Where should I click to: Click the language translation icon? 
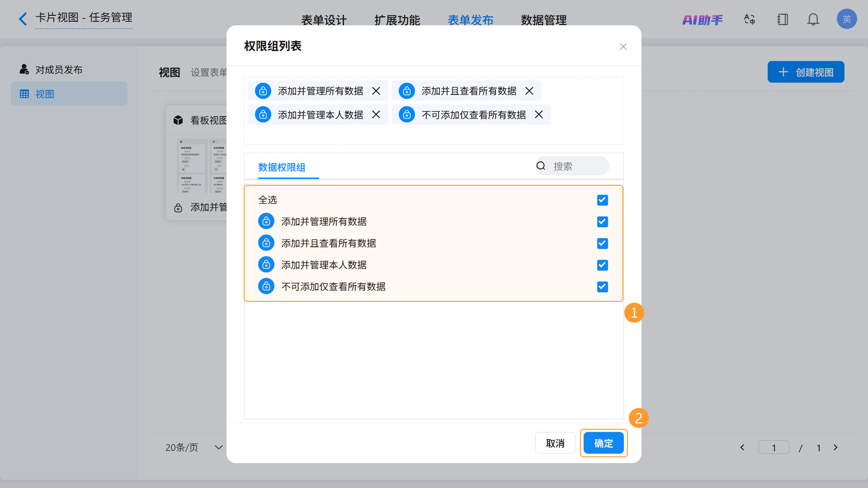click(x=749, y=19)
